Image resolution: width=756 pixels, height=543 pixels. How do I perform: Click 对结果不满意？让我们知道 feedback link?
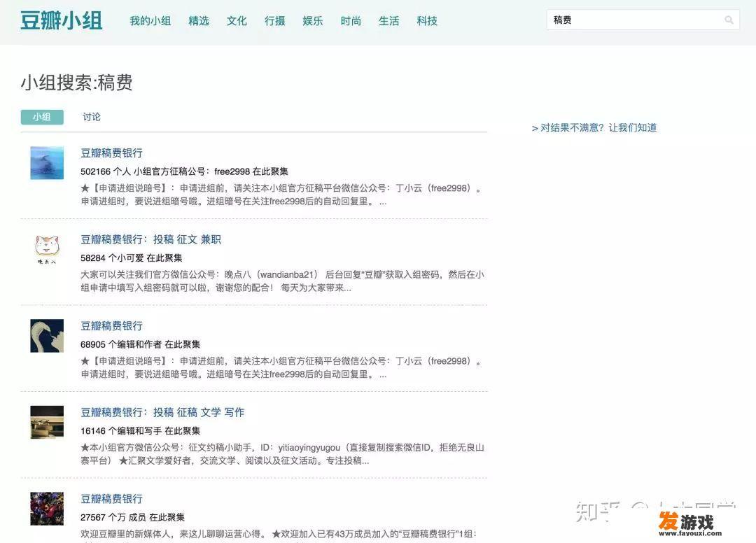tap(594, 127)
